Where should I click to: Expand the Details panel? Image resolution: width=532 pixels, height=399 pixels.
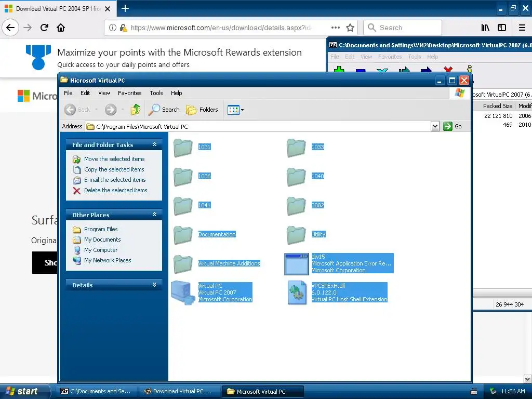154,285
